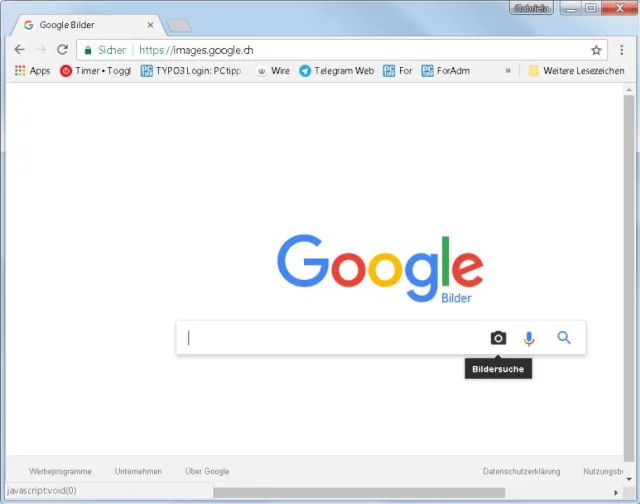Image resolution: width=640 pixels, height=504 pixels.
Task: Go back with the browser back arrow
Action: pos(19,50)
